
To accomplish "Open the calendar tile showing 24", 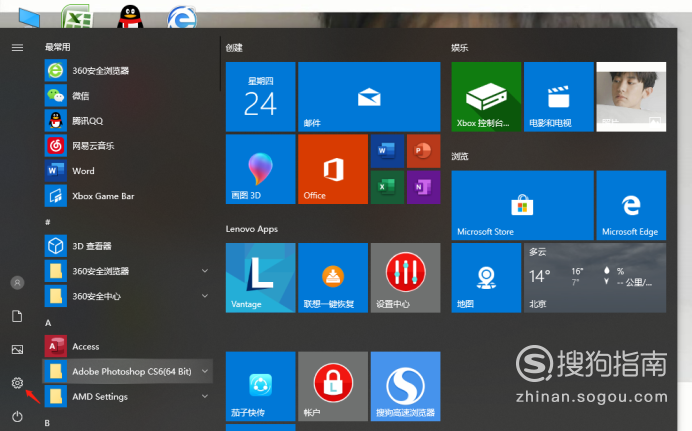I will coord(260,97).
